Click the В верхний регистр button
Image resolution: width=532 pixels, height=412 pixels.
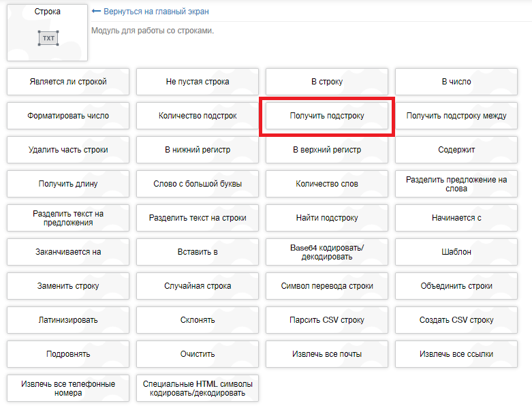[x=327, y=150]
